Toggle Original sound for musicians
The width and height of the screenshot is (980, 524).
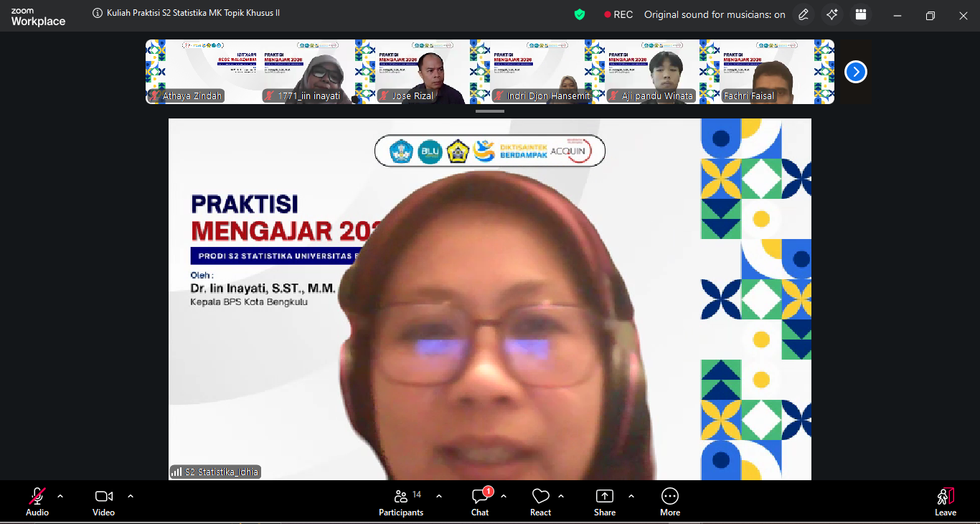[714, 15]
